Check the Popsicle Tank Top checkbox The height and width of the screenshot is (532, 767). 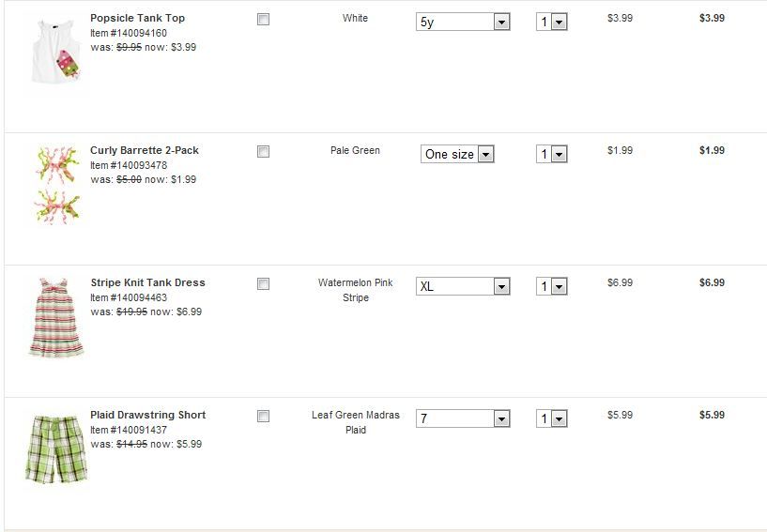264,19
